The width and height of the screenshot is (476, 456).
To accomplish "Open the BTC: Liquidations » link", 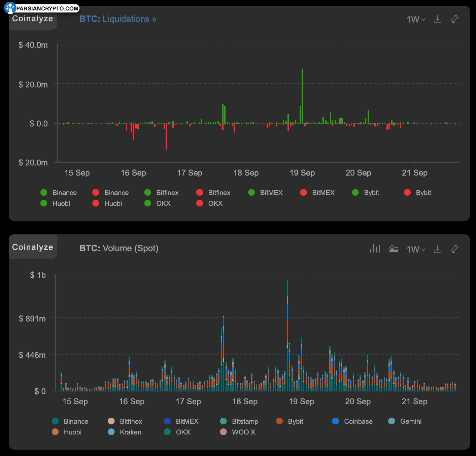I will 118,19.
